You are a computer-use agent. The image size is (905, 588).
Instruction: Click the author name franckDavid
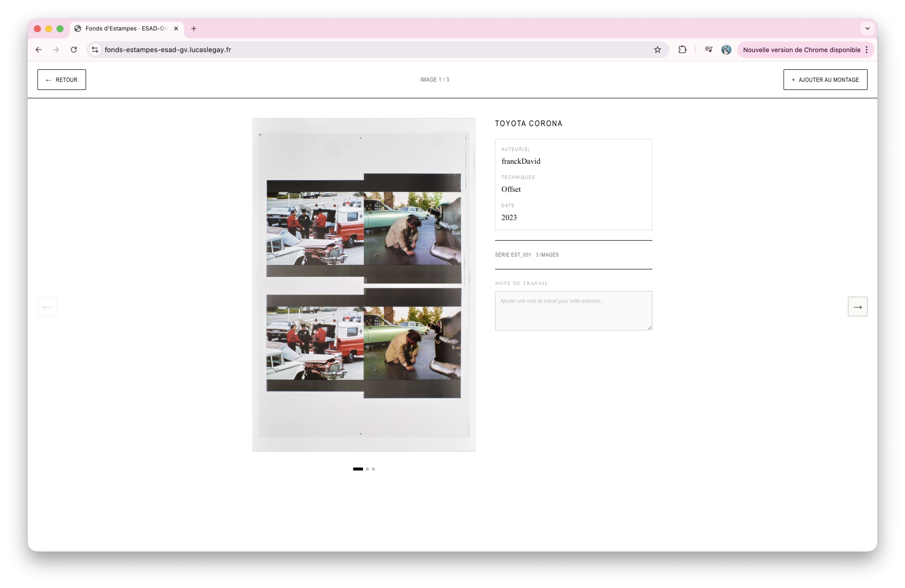pos(521,161)
